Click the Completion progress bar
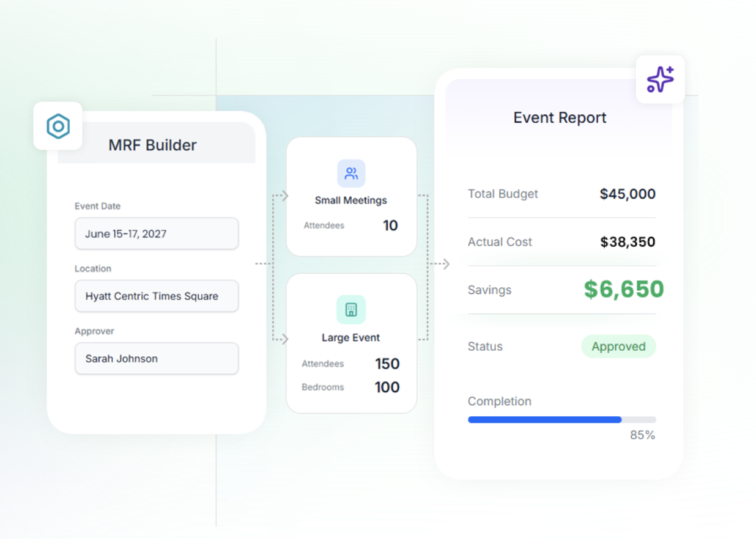 pyautogui.click(x=562, y=420)
